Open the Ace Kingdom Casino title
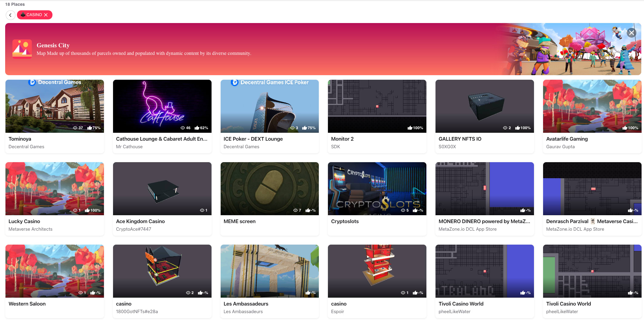This screenshot has width=644, height=321. tap(140, 221)
